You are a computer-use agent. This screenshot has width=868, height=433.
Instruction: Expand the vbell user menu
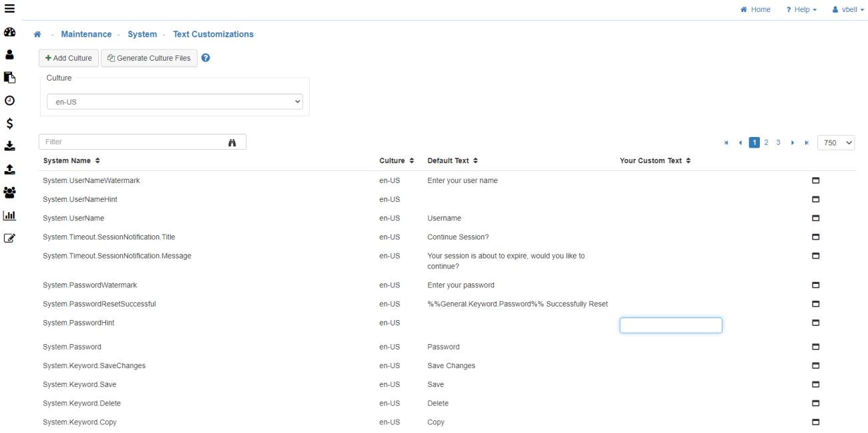coord(848,10)
